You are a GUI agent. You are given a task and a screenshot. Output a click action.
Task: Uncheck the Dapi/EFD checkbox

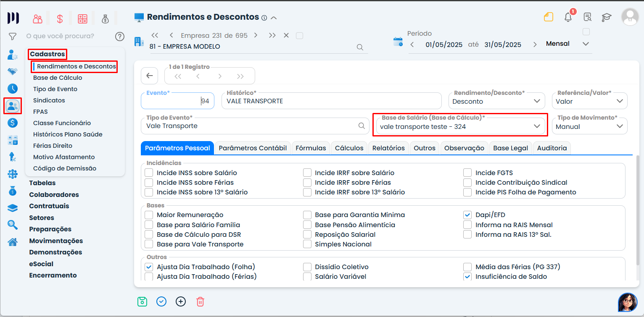click(467, 215)
